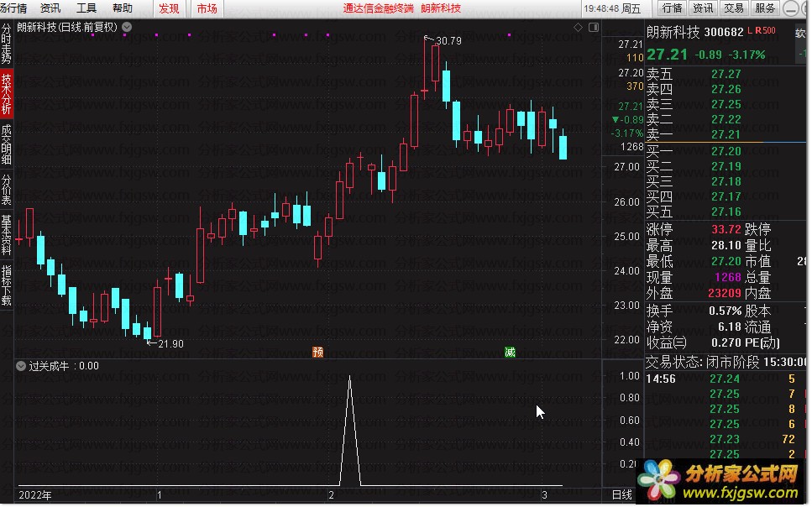812x507 pixels.
Task: Click the minimize window button at top right
Action: pos(791,8)
